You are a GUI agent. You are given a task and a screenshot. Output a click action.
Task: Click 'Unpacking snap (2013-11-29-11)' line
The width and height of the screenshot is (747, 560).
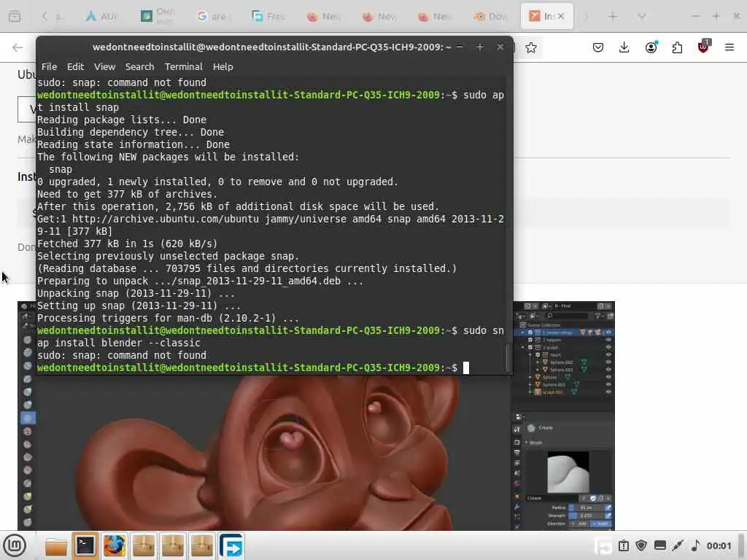pos(136,293)
